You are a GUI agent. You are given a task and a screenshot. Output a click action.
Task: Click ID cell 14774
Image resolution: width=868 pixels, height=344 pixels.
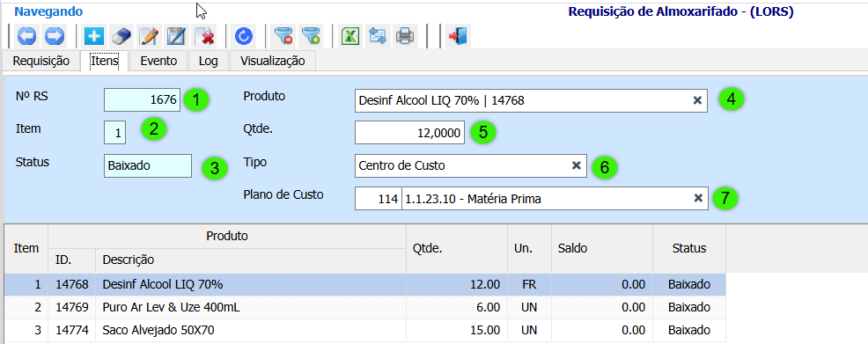click(72, 330)
